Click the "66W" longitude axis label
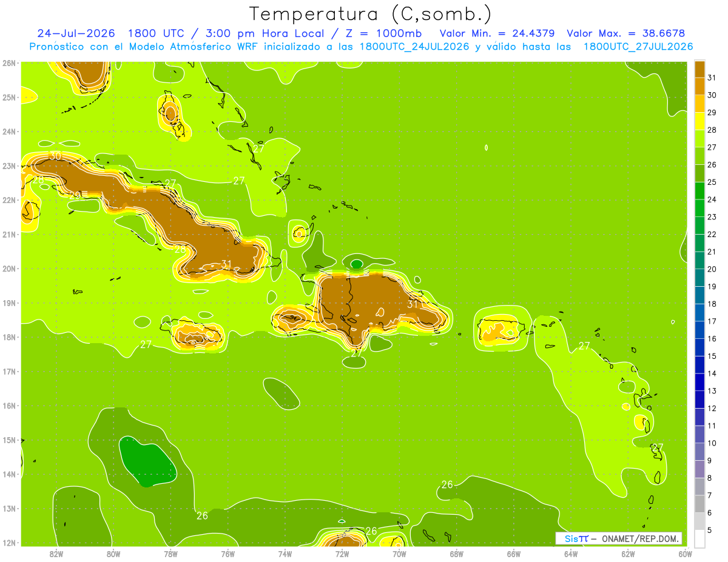 pyautogui.click(x=514, y=553)
